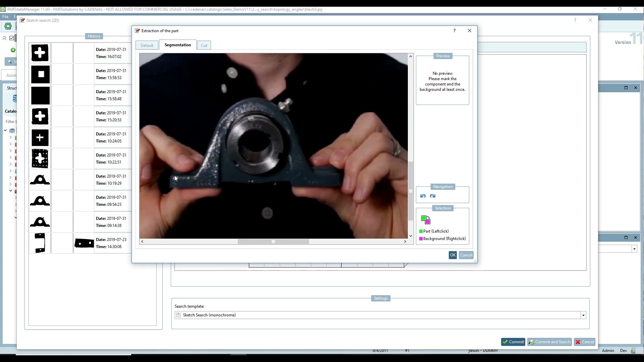Collapse the top catalog tree node
Viewport: 644px width, 362px height.
[x=5, y=130]
